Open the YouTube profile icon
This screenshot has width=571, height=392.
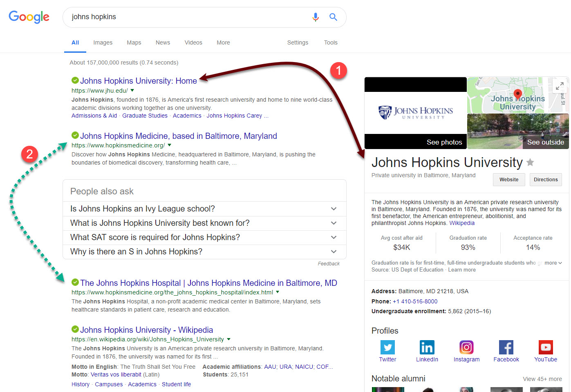click(546, 347)
